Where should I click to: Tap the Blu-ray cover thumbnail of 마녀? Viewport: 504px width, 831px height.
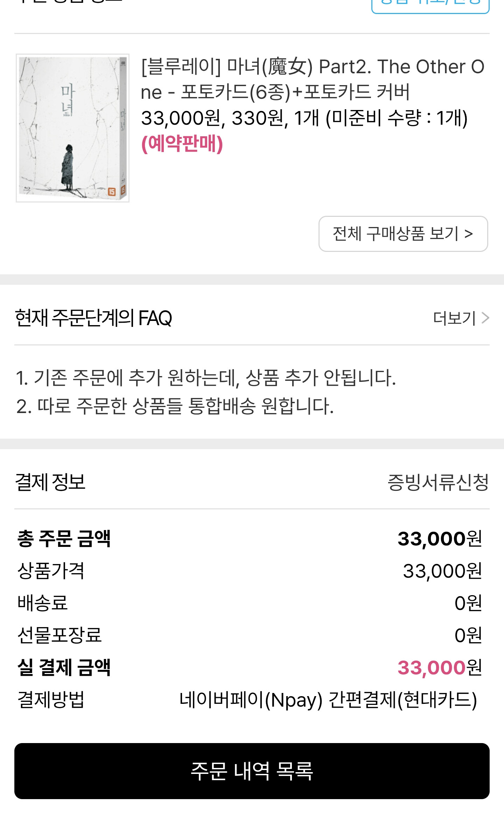72,128
